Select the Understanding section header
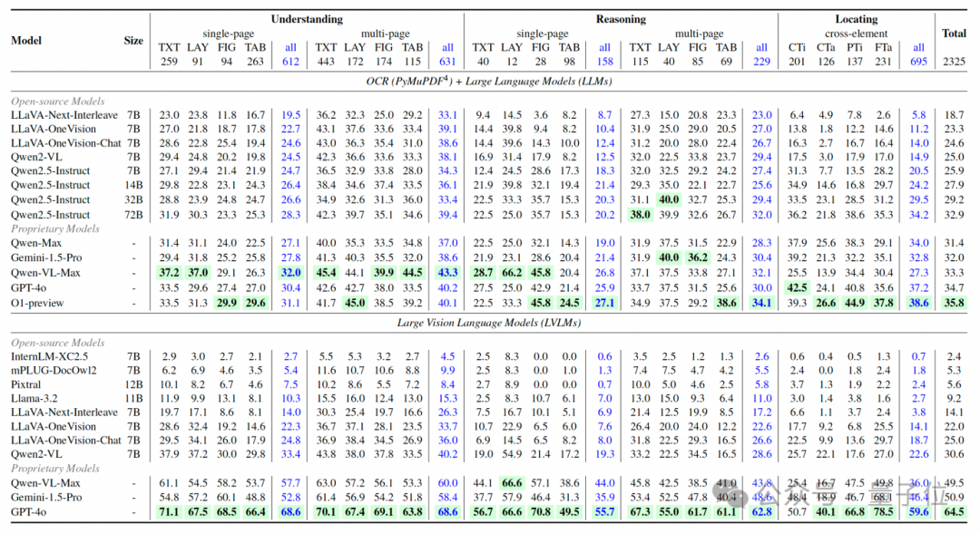This screenshot has width=980, height=534. (x=307, y=19)
